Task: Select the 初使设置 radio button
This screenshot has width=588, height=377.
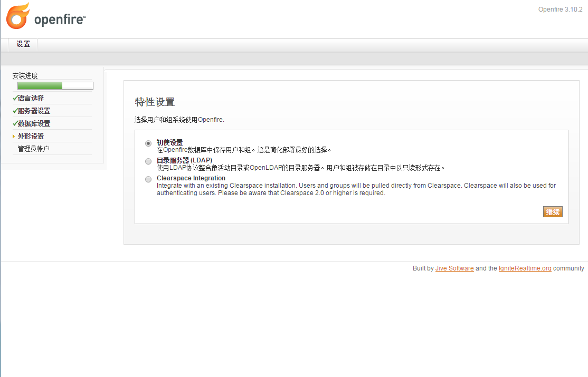Action: point(148,143)
